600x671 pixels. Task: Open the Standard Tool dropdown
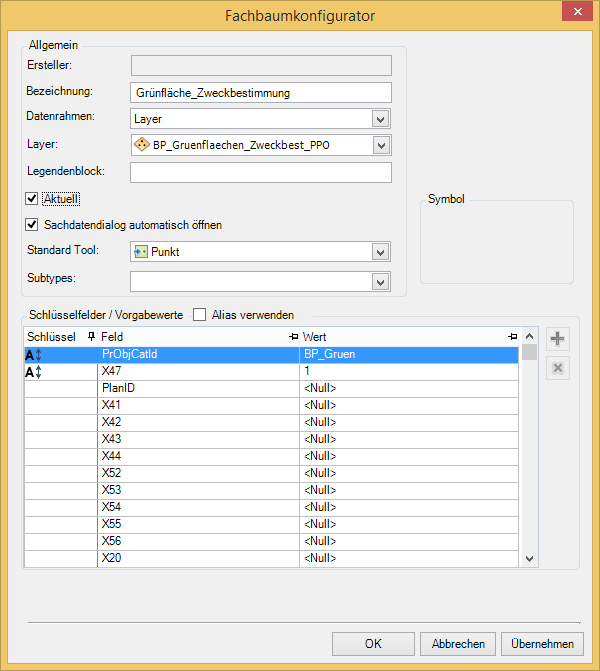click(380, 252)
